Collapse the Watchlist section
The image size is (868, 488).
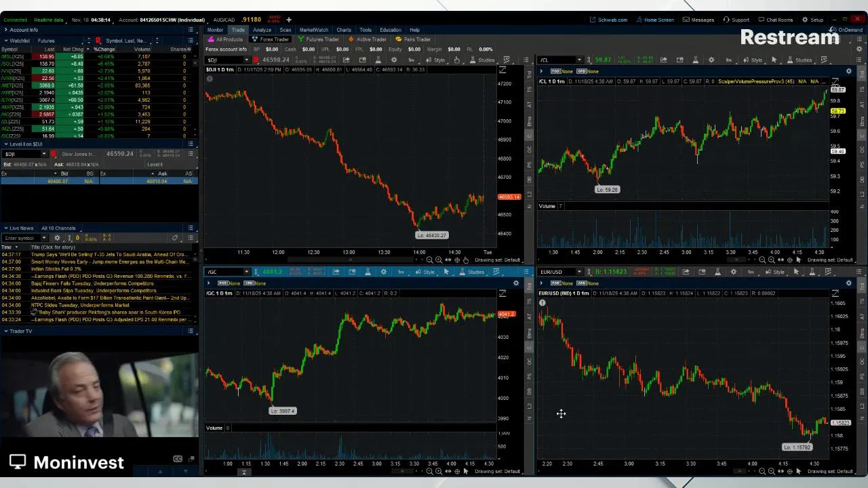pyautogui.click(x=5, y=41)
